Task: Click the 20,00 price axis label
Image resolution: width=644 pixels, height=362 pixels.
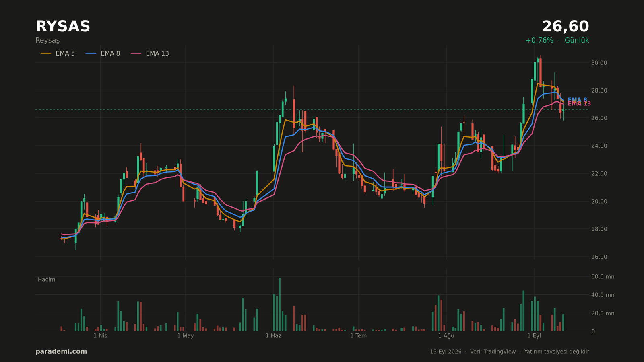Action: click(x=599, y=202)
